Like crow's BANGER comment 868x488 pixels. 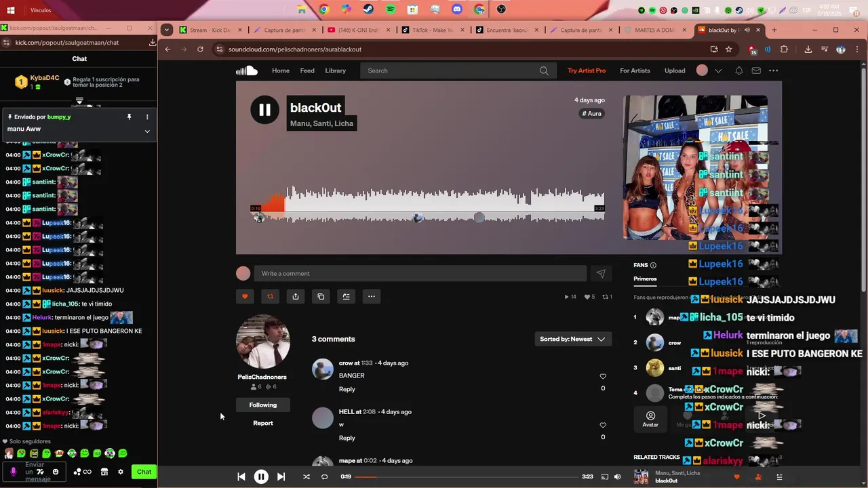point(603,376)
